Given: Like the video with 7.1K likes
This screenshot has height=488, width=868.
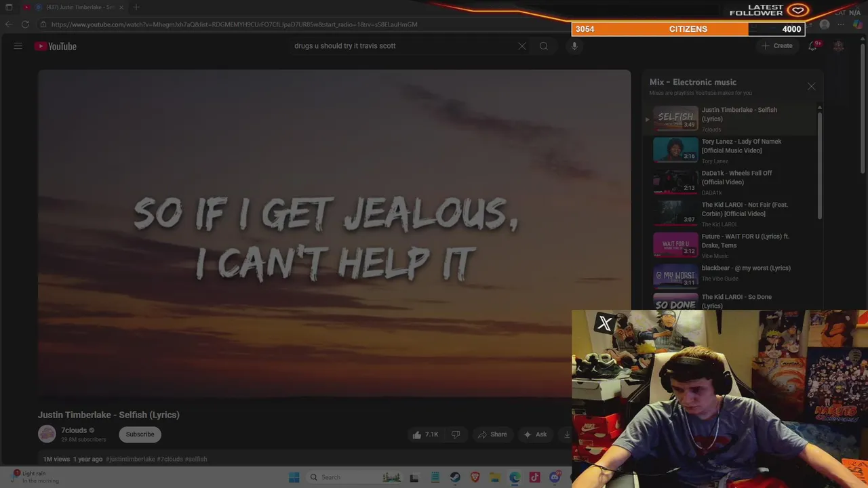Looking at the screenshot, I should (x=425, y=434).
